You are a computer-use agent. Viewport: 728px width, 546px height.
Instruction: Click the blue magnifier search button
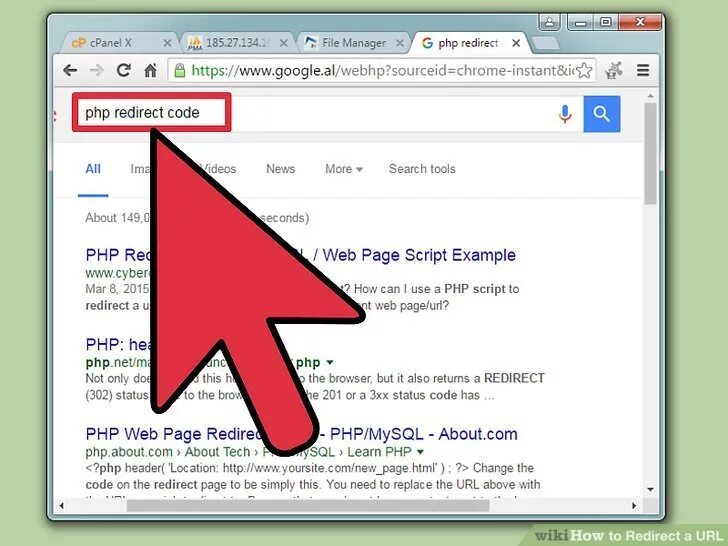(602, 114)
